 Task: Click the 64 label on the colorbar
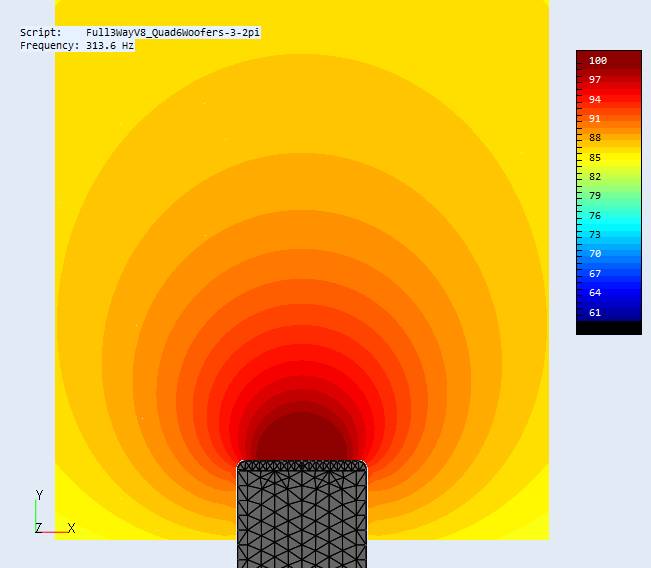click(x=595, y=293)
